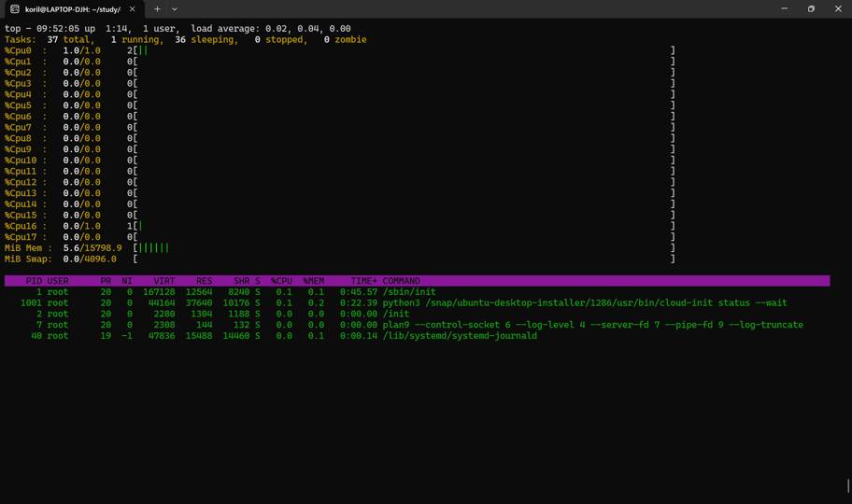The image size is (852, 504).
Task: Close the koril@LAPTOP-DJH terminal tab
Action: pos(133,9)
